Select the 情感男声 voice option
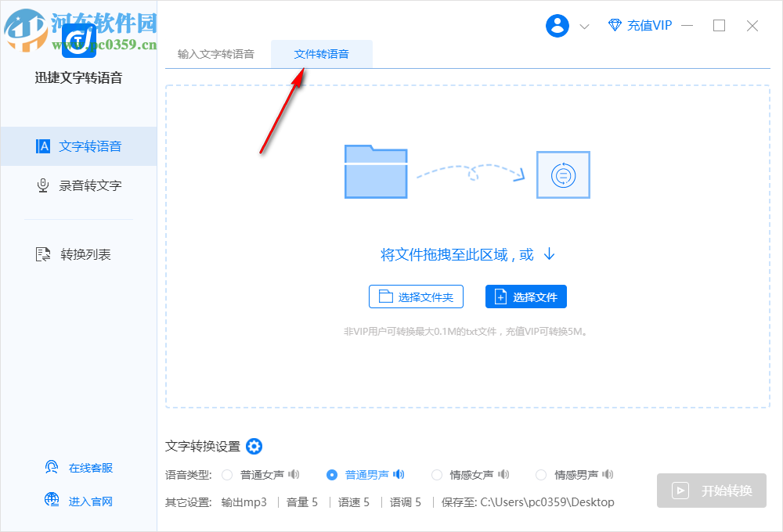 [540, 474]
